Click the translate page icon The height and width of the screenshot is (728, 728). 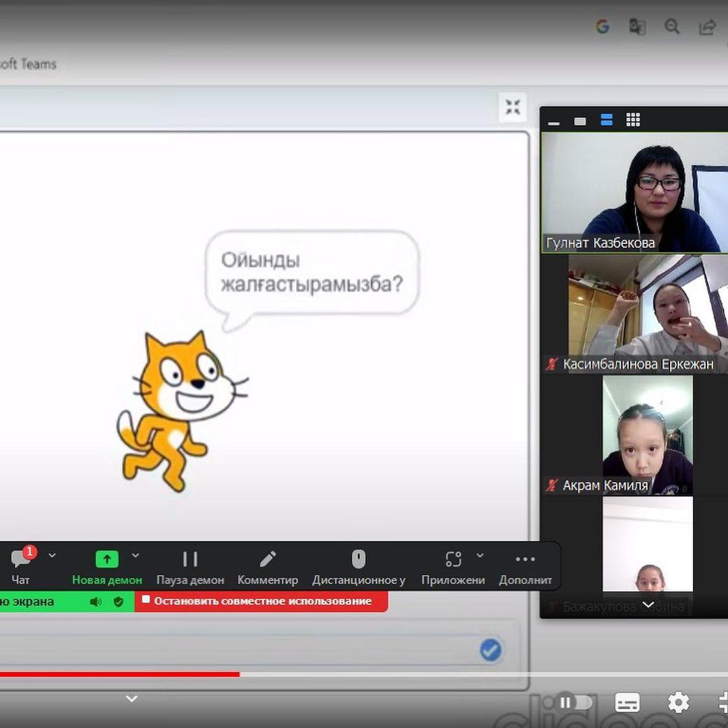click(638, 27)
